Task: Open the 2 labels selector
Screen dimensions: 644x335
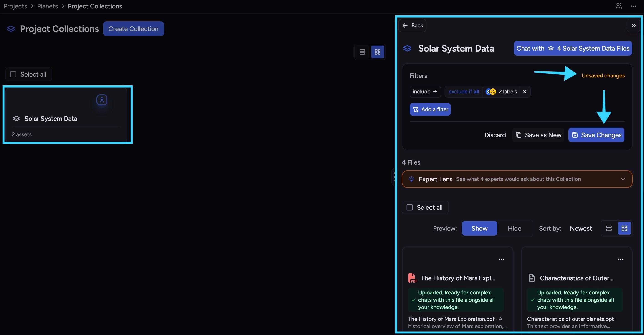Action: [501, 92]
